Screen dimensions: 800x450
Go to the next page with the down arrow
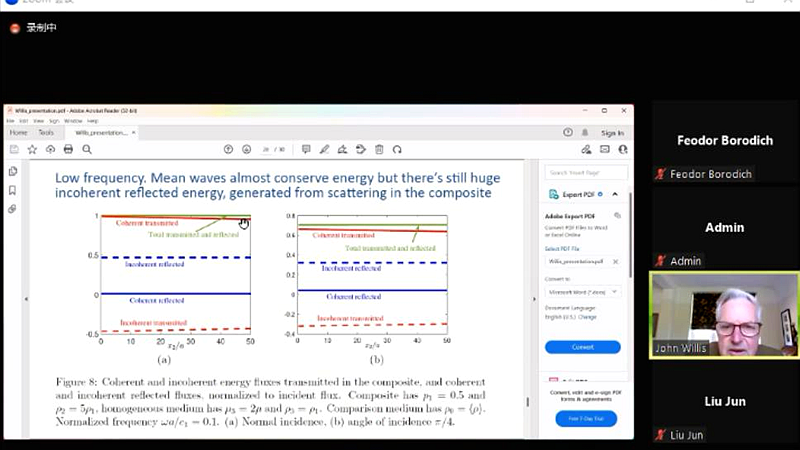coord(246,149)
